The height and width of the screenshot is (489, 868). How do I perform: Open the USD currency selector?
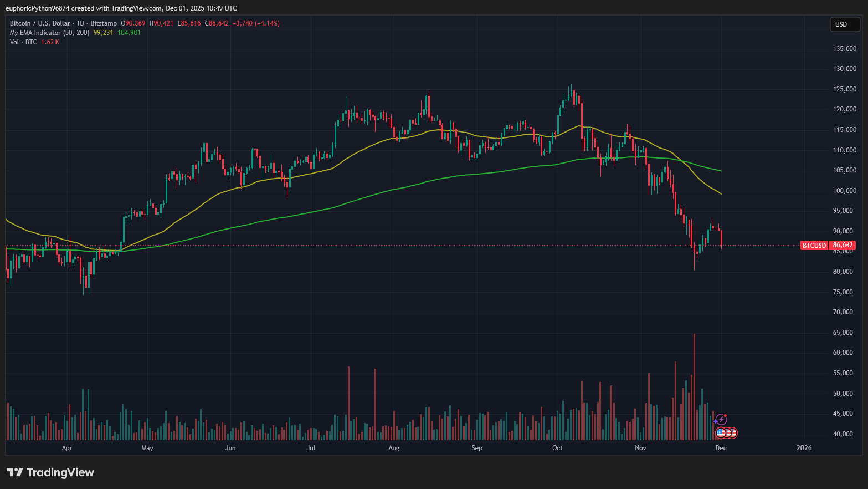point(844,24)
